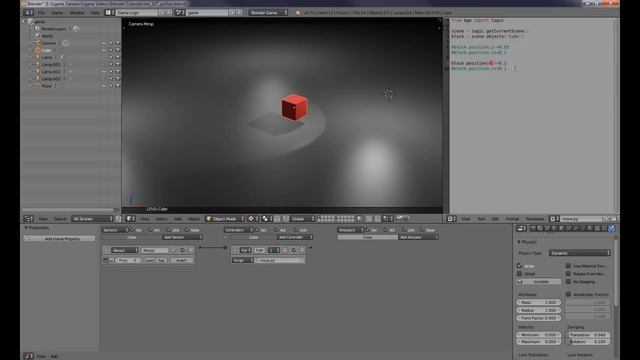This screenshot has width=640, height=360.
Task: Click the Translation damping slider
Action: 588,335
